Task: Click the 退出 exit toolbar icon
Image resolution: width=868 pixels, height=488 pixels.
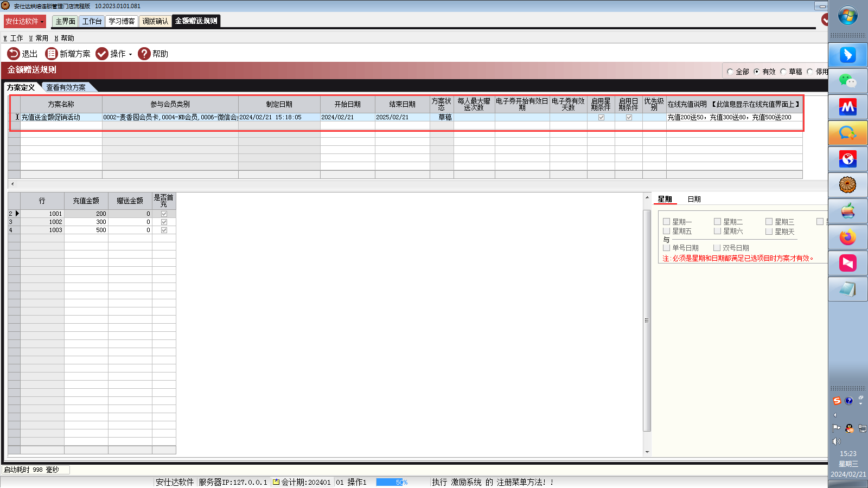Action: tap(13, 54)
